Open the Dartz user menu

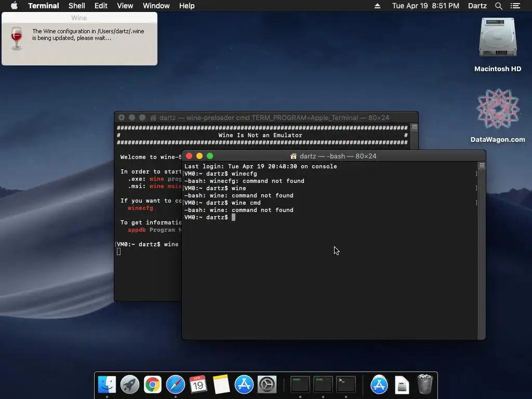(477, 6)
